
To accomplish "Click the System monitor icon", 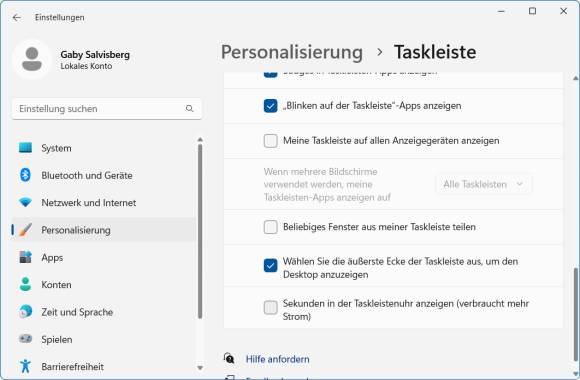I will [25, 148].
